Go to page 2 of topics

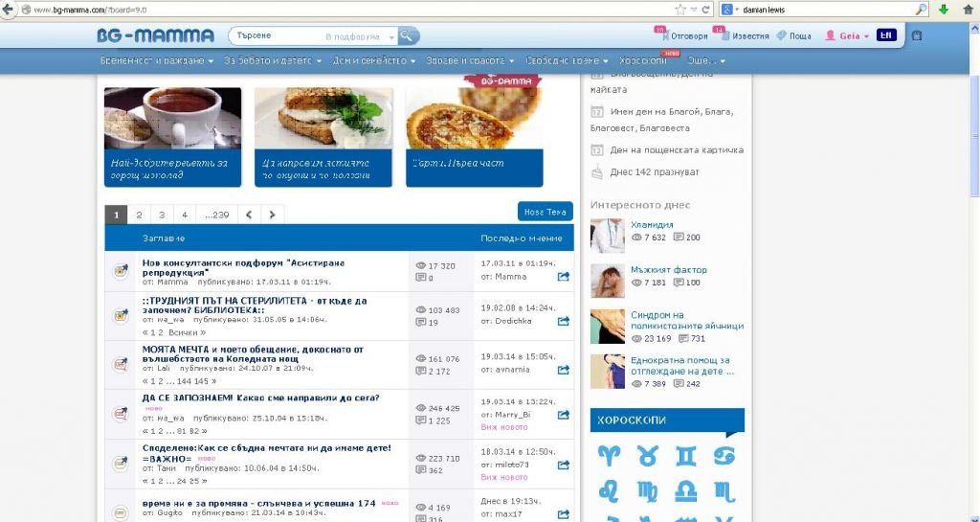[x=139, y=215]
